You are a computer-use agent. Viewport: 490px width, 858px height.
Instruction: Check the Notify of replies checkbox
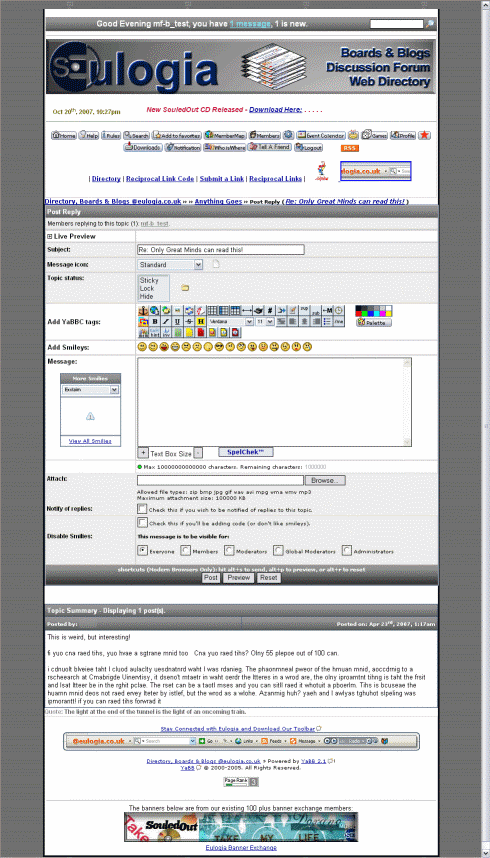pos(142,509)
